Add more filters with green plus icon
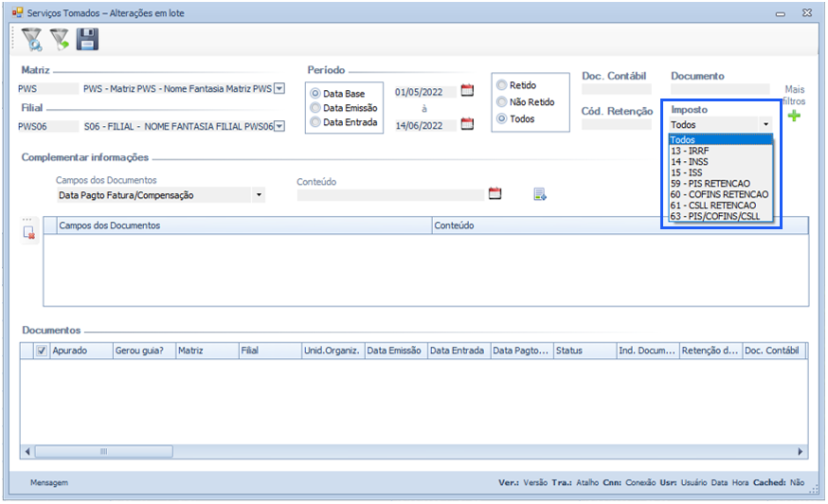The width and height of the screenshot is (828, 504). point(793,116)
